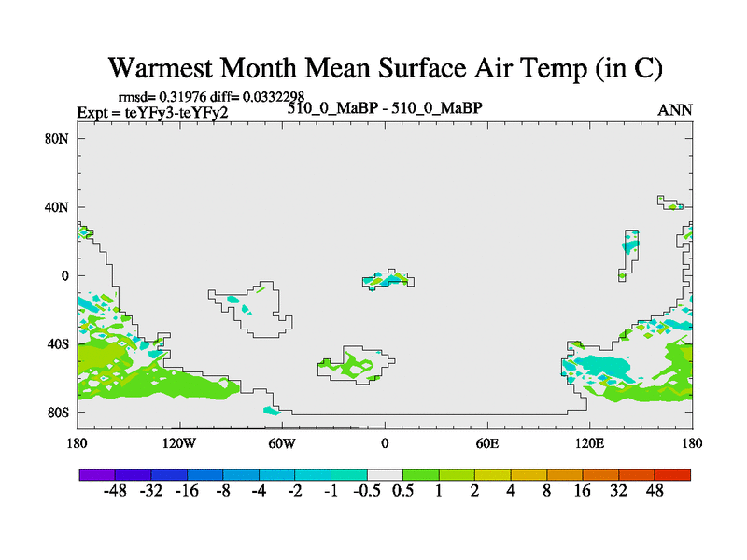Select the blue swatch between -16 and -8

[205, 475]
